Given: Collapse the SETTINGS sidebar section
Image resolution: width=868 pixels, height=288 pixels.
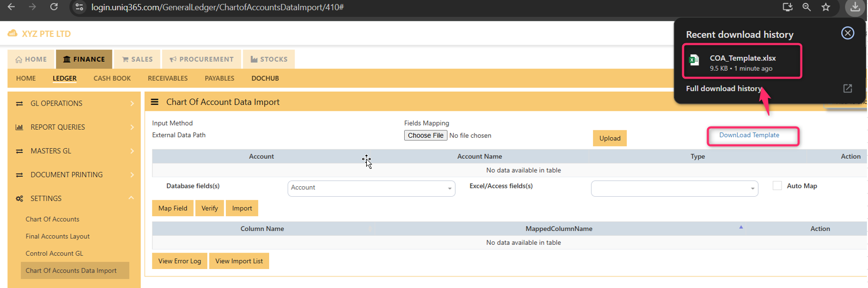Looking at the screenshot, I should coord(74,198).
